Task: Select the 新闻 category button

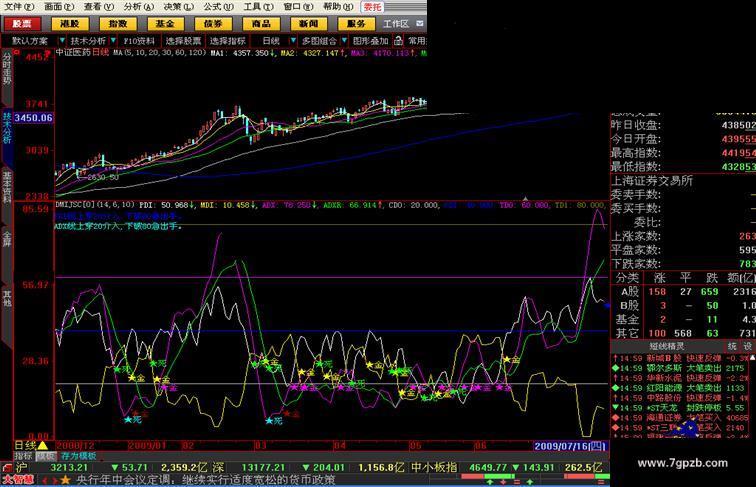Action: click(x=309, y=24)
